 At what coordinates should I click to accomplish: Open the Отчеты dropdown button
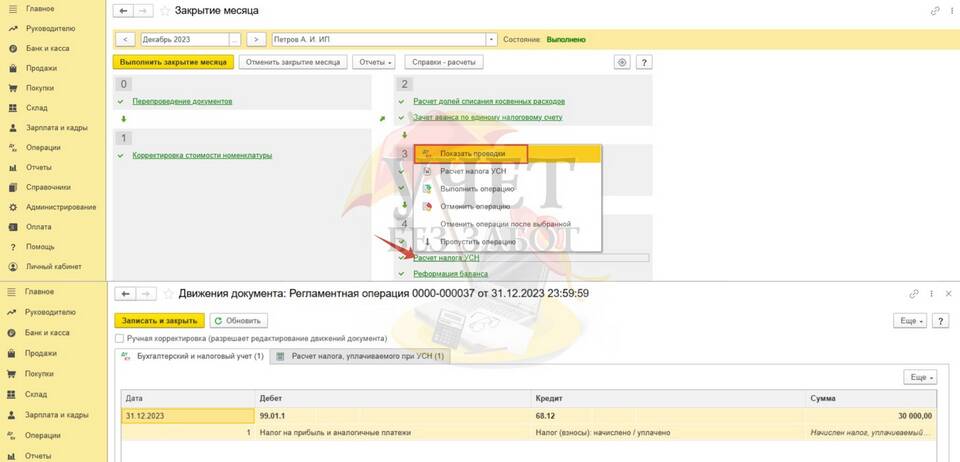point(376,62)
